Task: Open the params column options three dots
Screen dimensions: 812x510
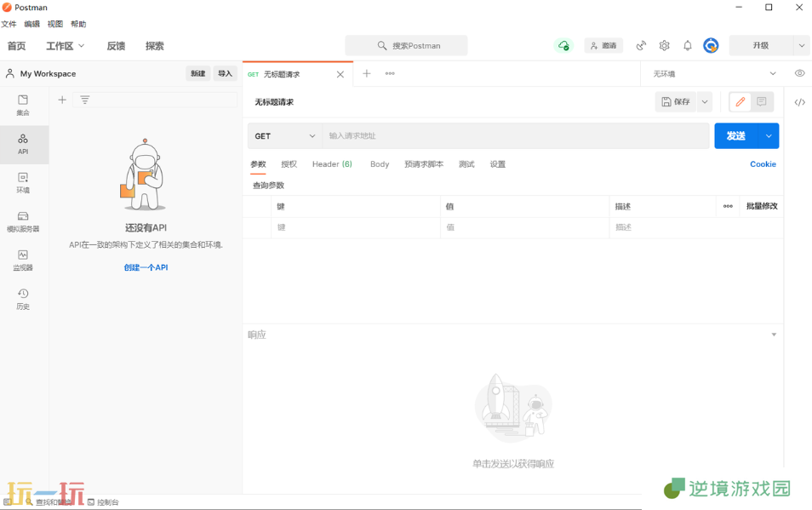Action: click(x=728, y=206)
